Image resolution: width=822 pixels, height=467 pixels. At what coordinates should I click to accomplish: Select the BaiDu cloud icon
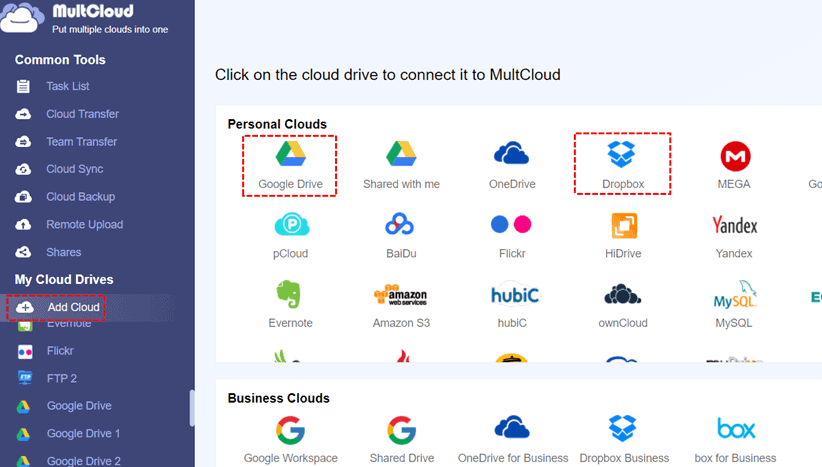(400, 224)
